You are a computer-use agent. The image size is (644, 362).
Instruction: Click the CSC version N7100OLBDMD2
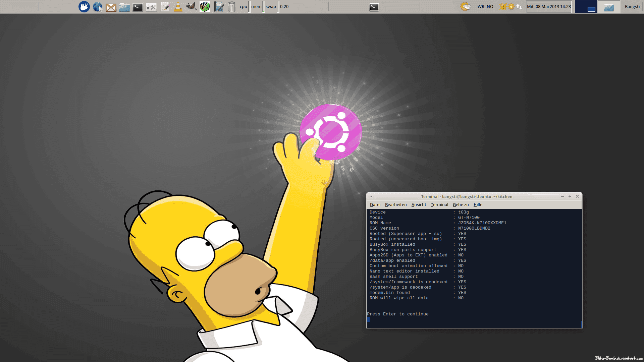click(x=474, y=228)
